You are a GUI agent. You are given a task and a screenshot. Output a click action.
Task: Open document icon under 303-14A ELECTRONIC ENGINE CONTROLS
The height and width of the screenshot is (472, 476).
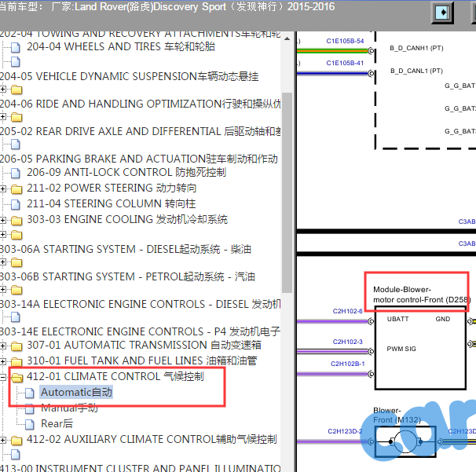[x=16, y=317]
